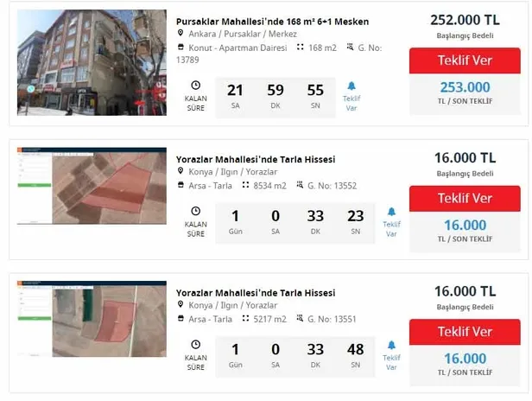Click the bell icon for 8534 m2 Tarla listing

click(x=391, y=212)
